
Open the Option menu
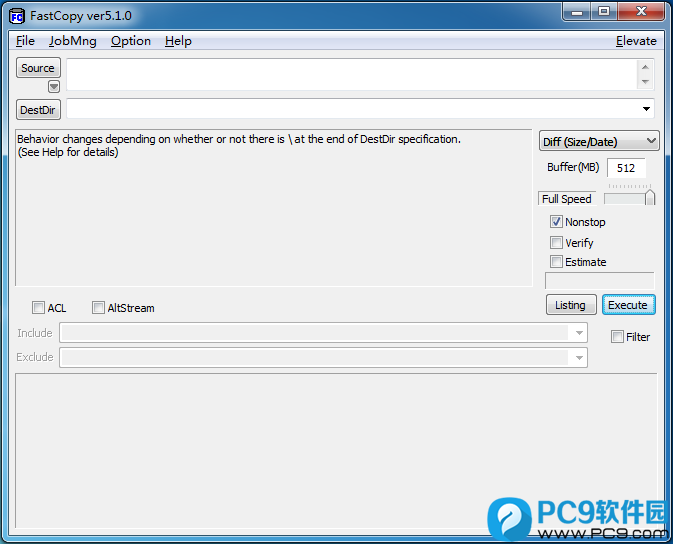131,41
